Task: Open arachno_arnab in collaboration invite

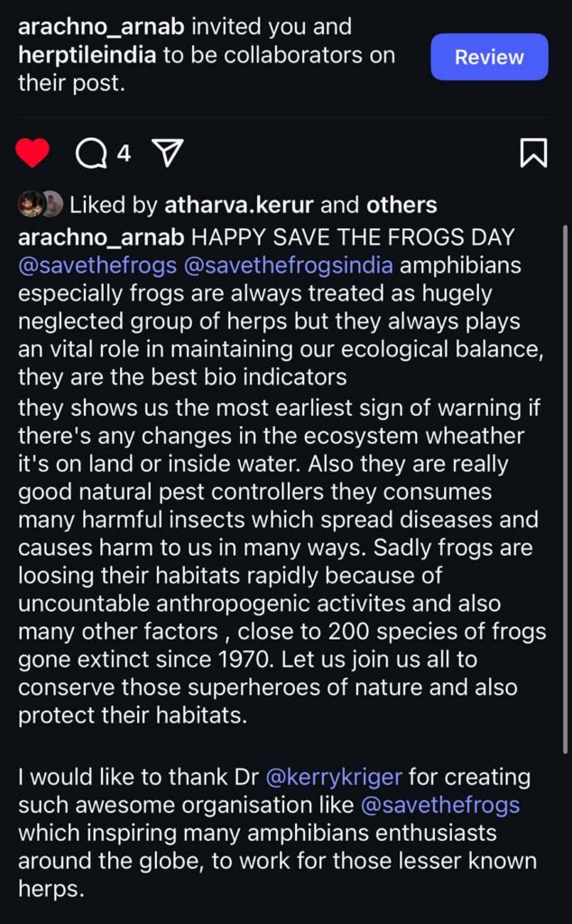Action: coord(101,26)
